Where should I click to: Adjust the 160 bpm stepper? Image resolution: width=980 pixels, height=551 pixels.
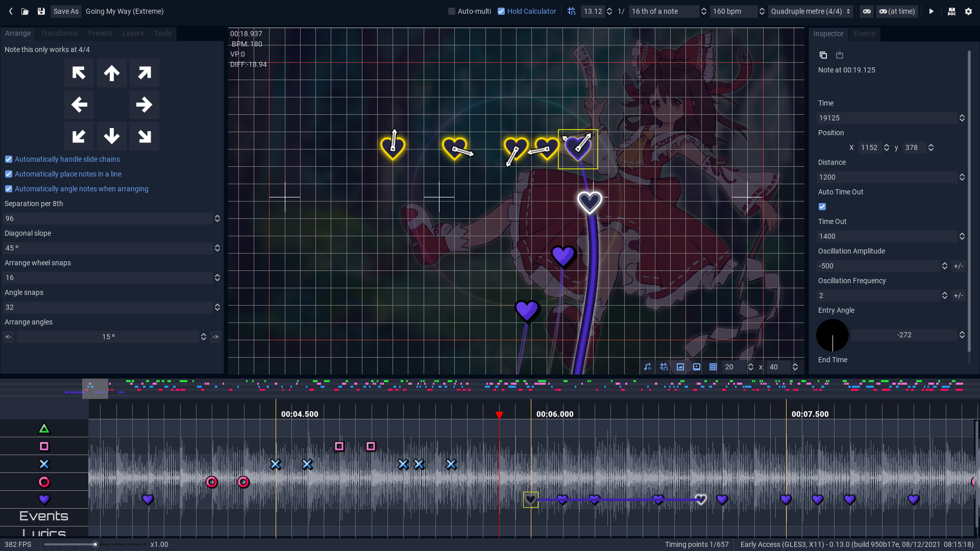click(762, 11)
